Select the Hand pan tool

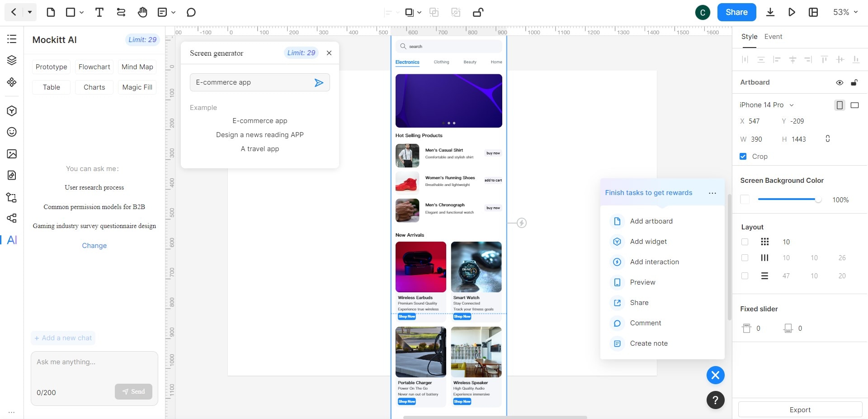tap(142, 12)
